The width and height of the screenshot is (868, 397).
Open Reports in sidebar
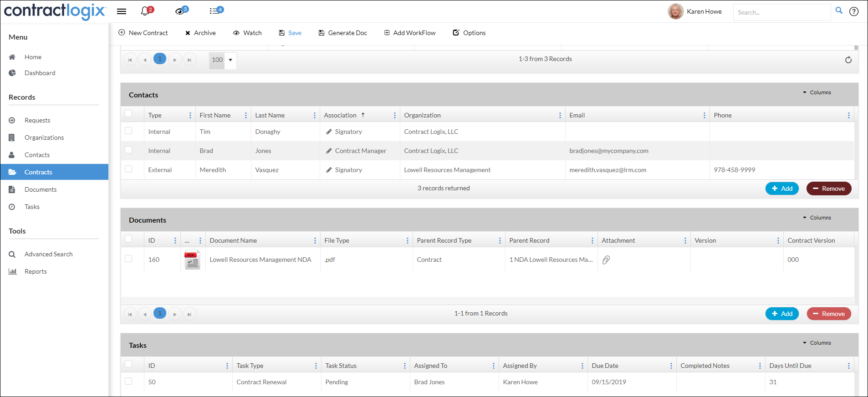coord(36,271)
